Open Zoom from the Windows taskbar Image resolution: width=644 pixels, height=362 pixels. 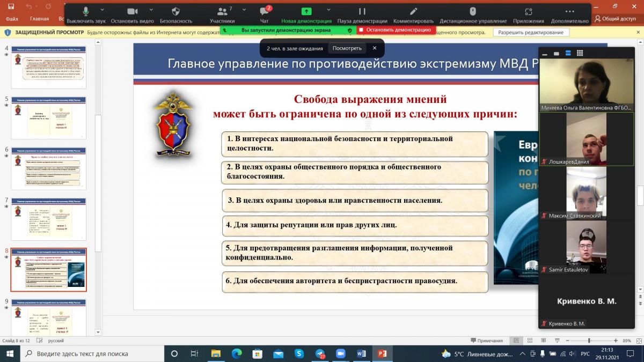point(340,353)
